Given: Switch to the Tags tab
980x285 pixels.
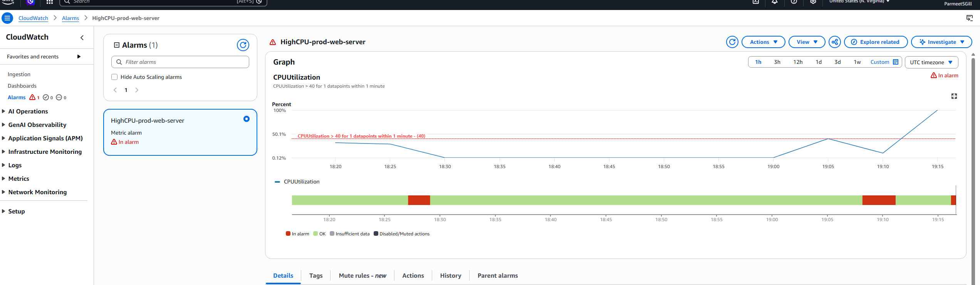Looking at the screenshot, I should pyautogui.click(x=316, y=276).
